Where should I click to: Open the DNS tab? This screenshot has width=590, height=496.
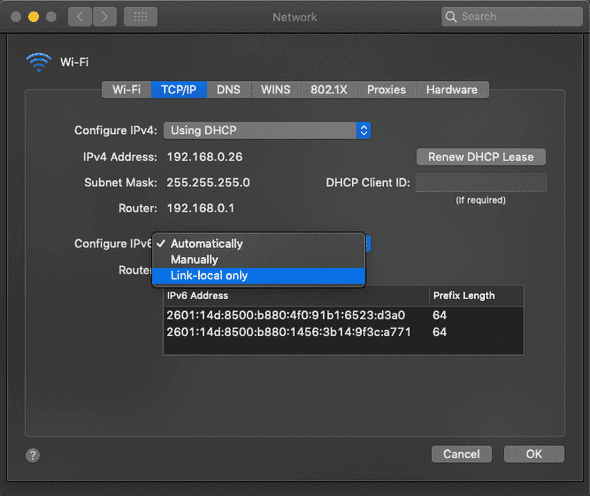point(228,90)
